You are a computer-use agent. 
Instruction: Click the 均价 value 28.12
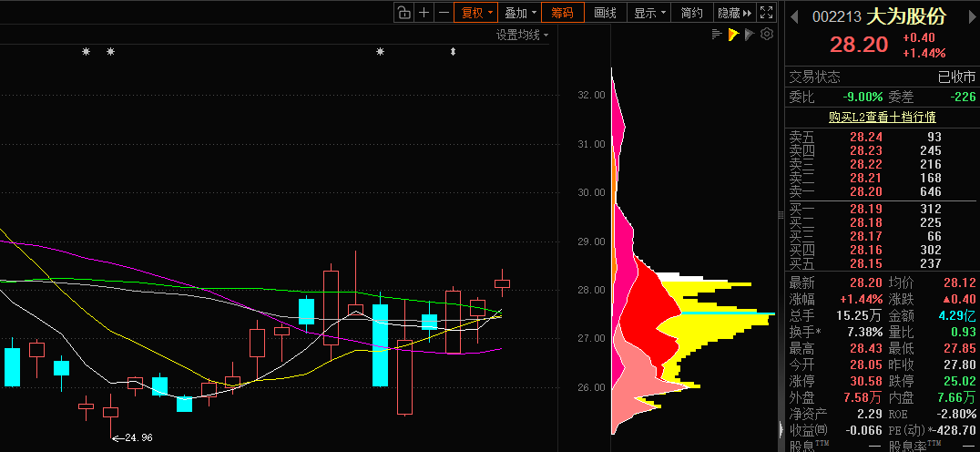(961, 283)
